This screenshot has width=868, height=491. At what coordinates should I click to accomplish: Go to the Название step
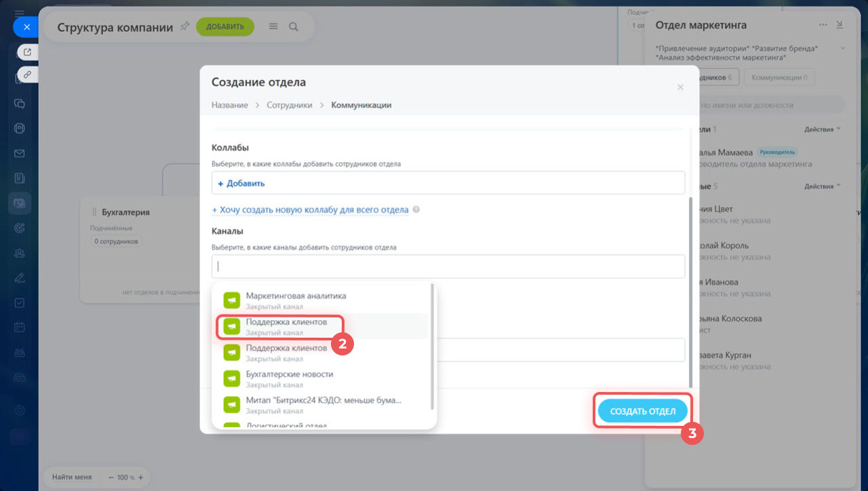coord(229,105)
